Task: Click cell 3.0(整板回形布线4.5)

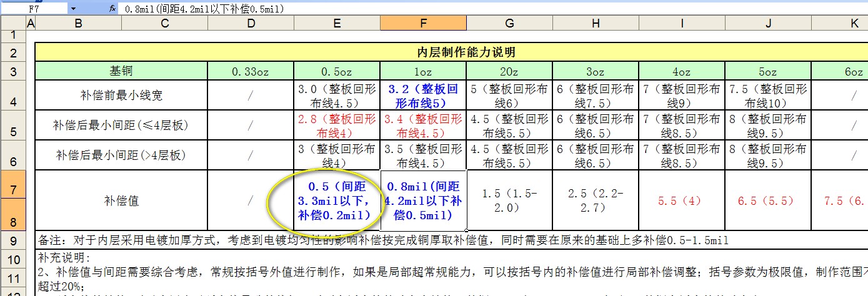Action: [337, 95]
